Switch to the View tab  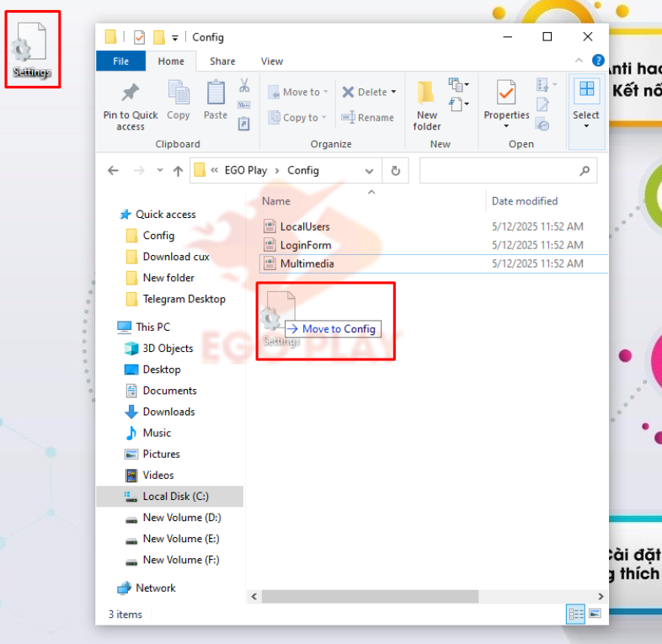(x=272, y=61)
